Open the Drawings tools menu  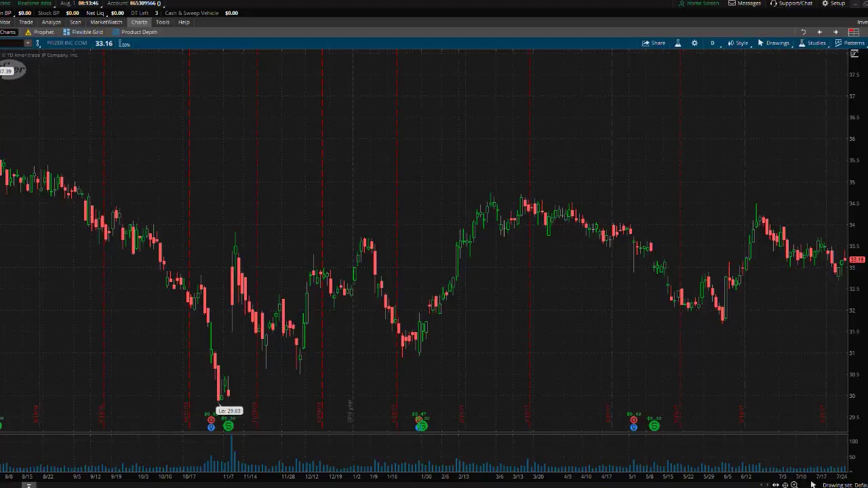coord(774,43)
